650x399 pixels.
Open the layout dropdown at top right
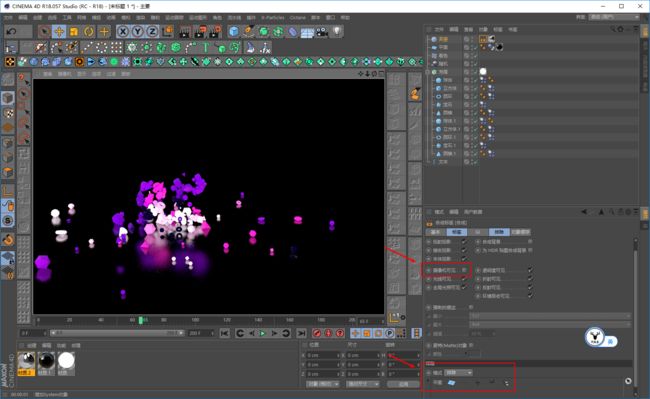(615, 17)
